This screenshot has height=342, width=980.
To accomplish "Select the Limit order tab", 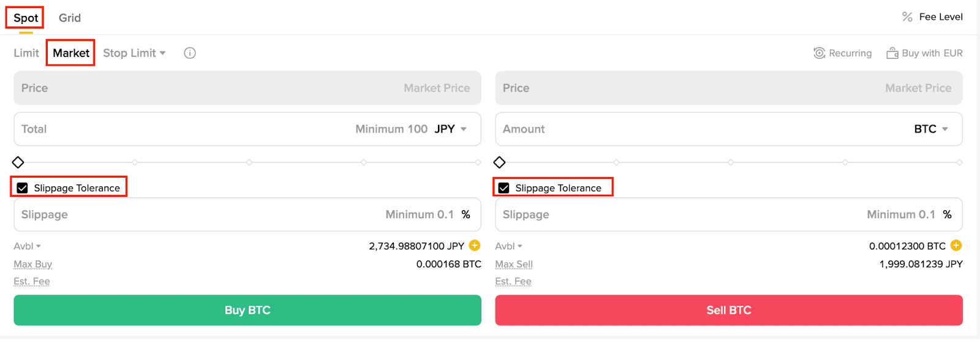I will coord(26,53).
